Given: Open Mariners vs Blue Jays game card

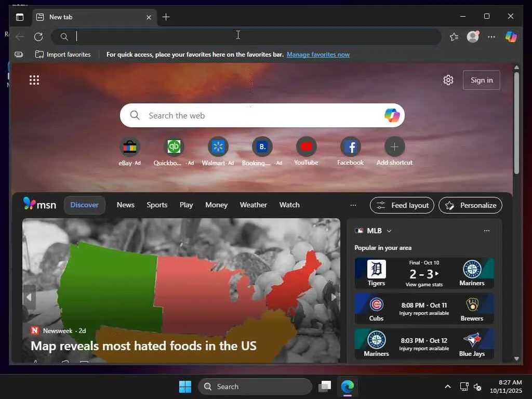Looking at the screenshot, I should click(424, 344).
